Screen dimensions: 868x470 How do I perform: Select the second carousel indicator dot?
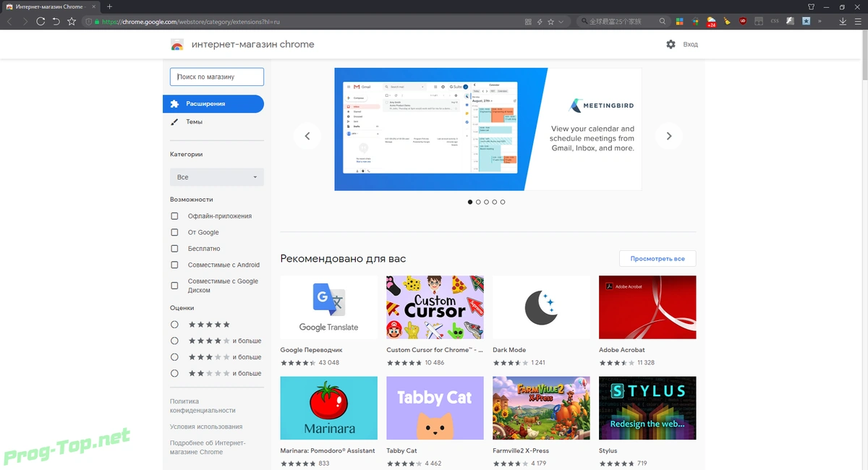point(478,202)
